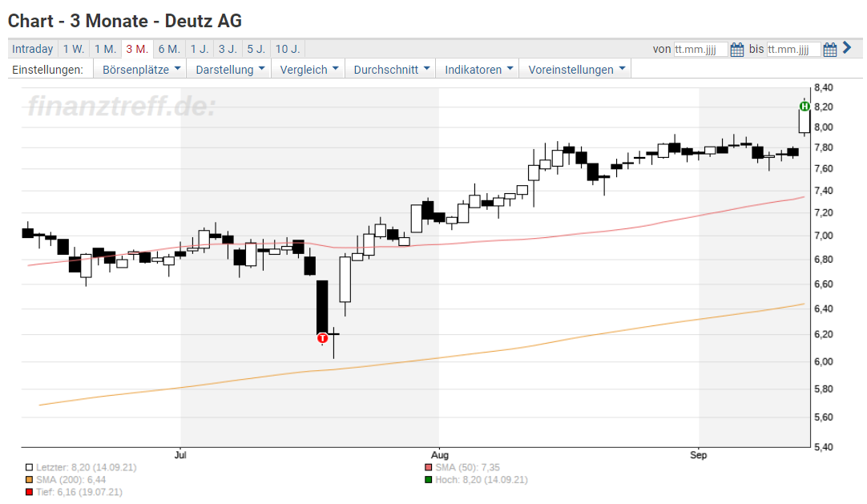867x504 pixels.
Task: Focus the 'bis' end date field
Action: 793,49
